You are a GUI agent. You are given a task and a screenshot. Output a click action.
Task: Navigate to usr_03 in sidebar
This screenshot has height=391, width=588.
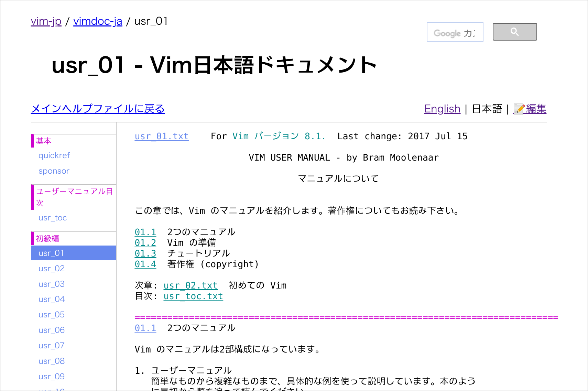coord(52,284)
